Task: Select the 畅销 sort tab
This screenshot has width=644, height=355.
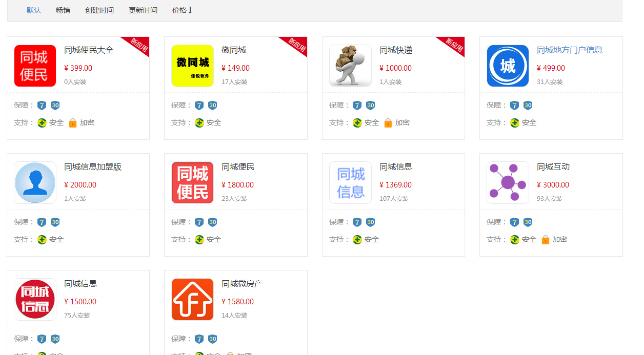Action: (x=63, y=10)
